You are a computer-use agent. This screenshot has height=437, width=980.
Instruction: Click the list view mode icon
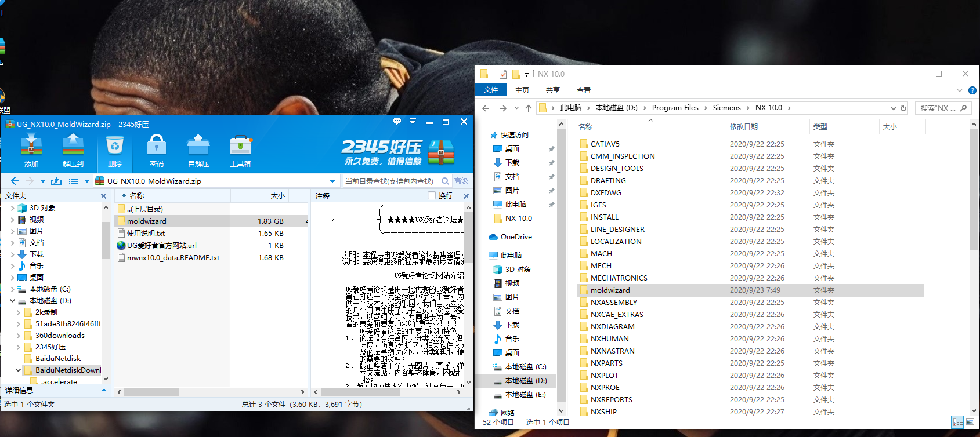click(74, 181)
